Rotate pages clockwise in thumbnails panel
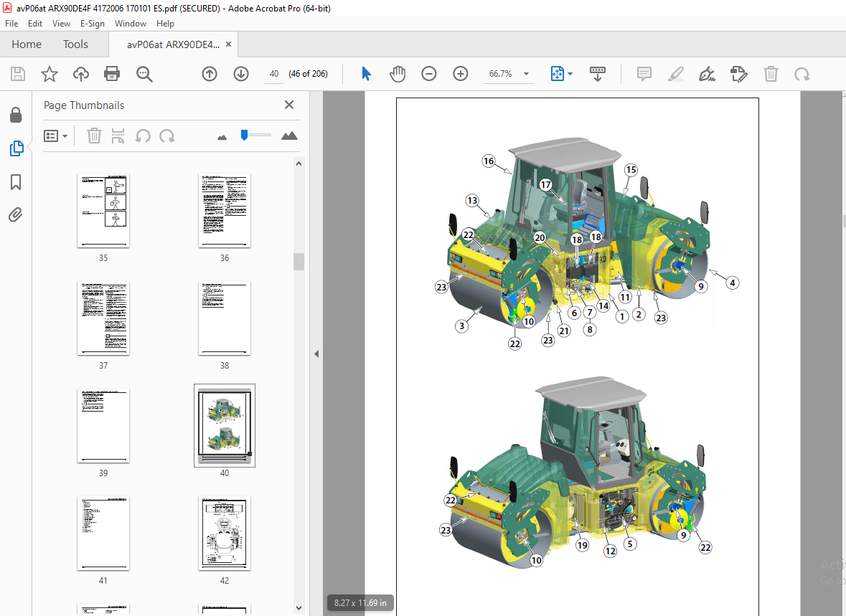 tap(167, 136)
